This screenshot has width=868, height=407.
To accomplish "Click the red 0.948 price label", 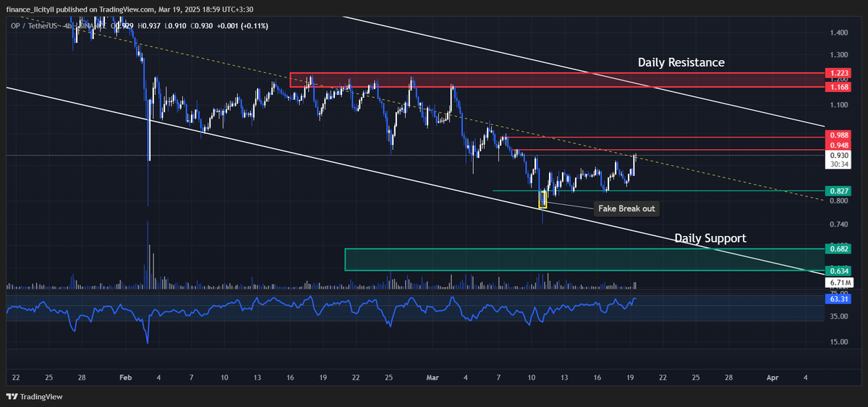I will [838, 146].
